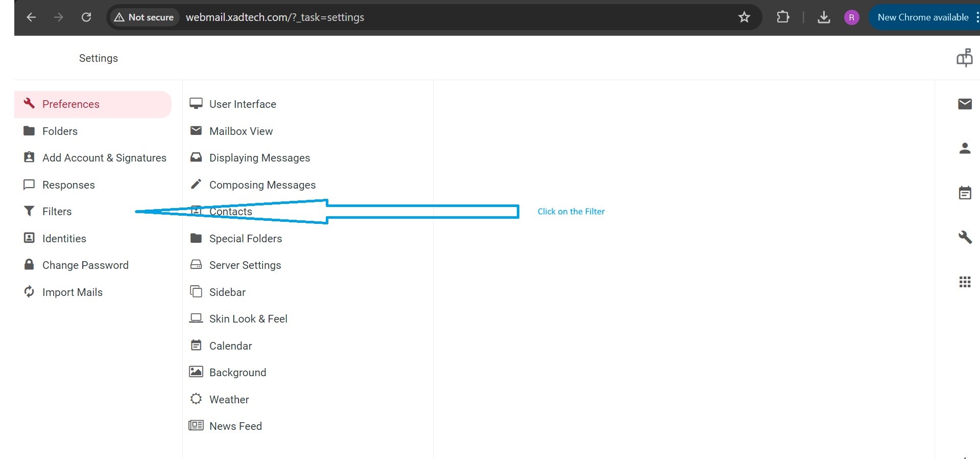Open Add Account & Signatures
Image resolution: width=980 pixels, height=459 pixels.
click(104, 158)
